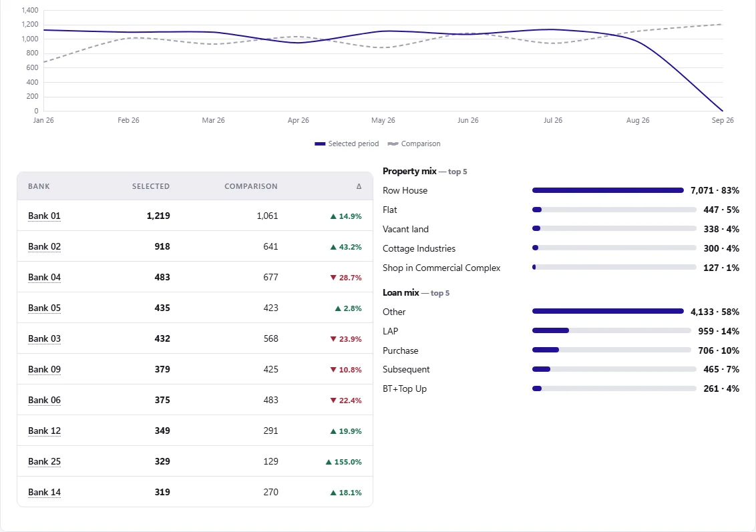Sort table by COMPARISON column header
This screenshot has height=532, width=756.
[x=251, y=186]
